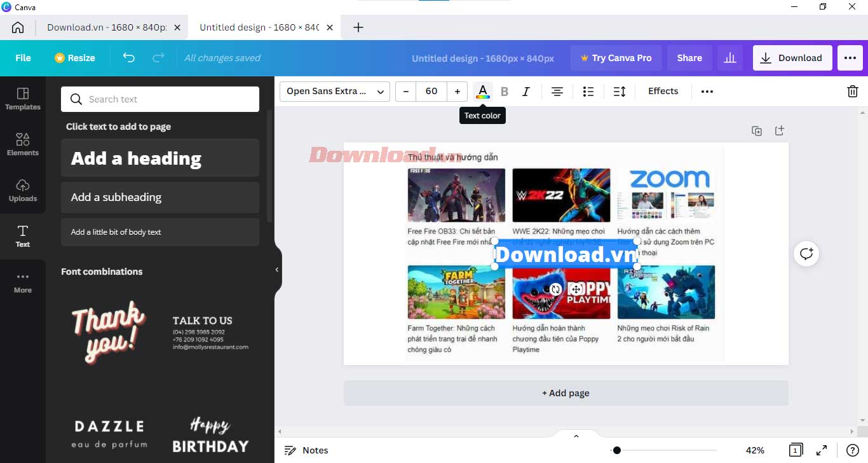
Task: Open the analytics chart icon
Action: pos(730,58)
